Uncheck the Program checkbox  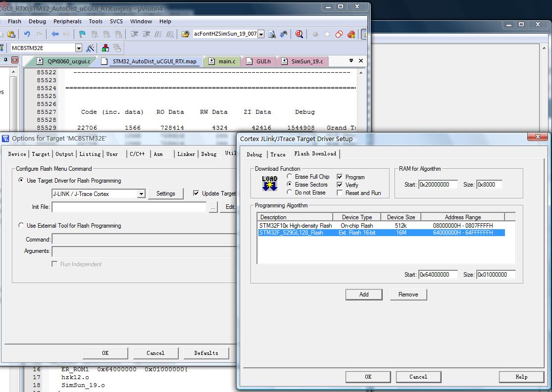pyautogui.click(x=340, y=177)
